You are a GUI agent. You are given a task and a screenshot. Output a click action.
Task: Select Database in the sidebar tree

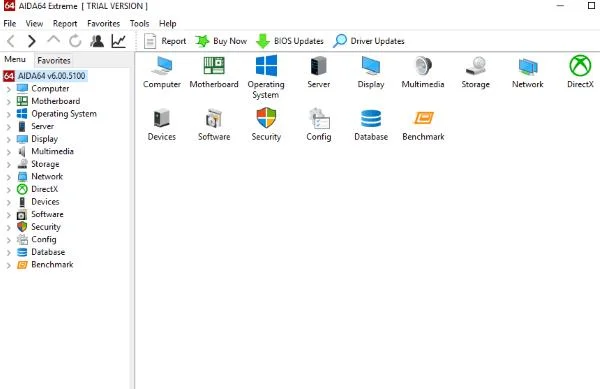tap(48, 252)
